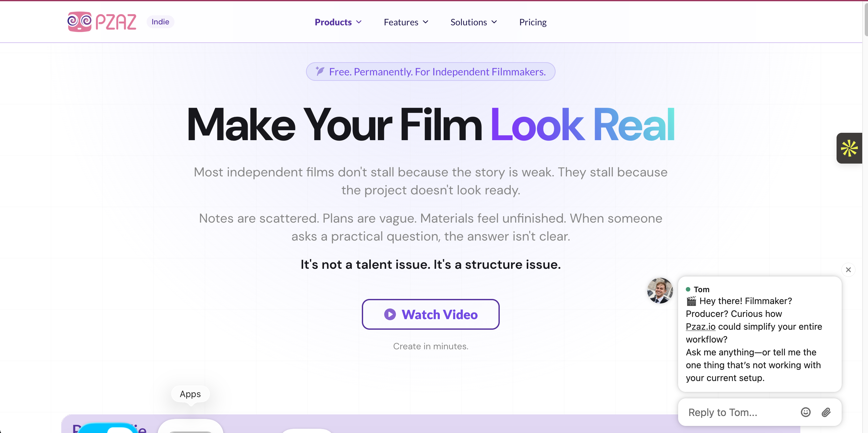Click the PZAZ logo

tap(102, 22)
